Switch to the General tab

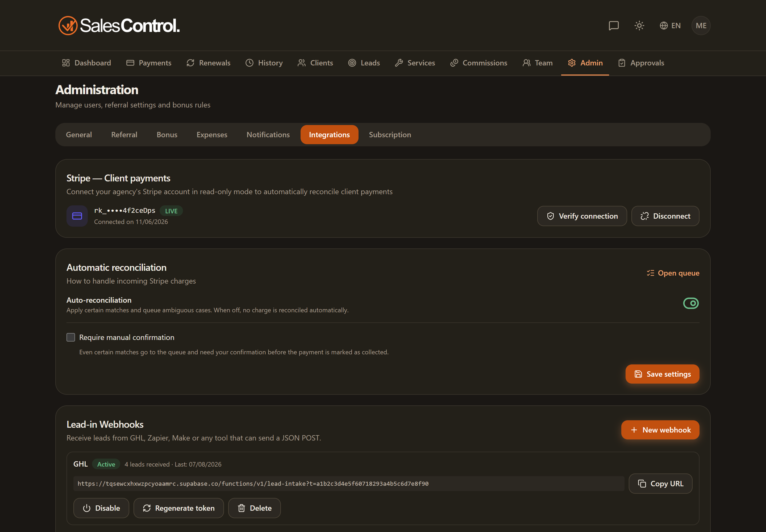[79, 135]
